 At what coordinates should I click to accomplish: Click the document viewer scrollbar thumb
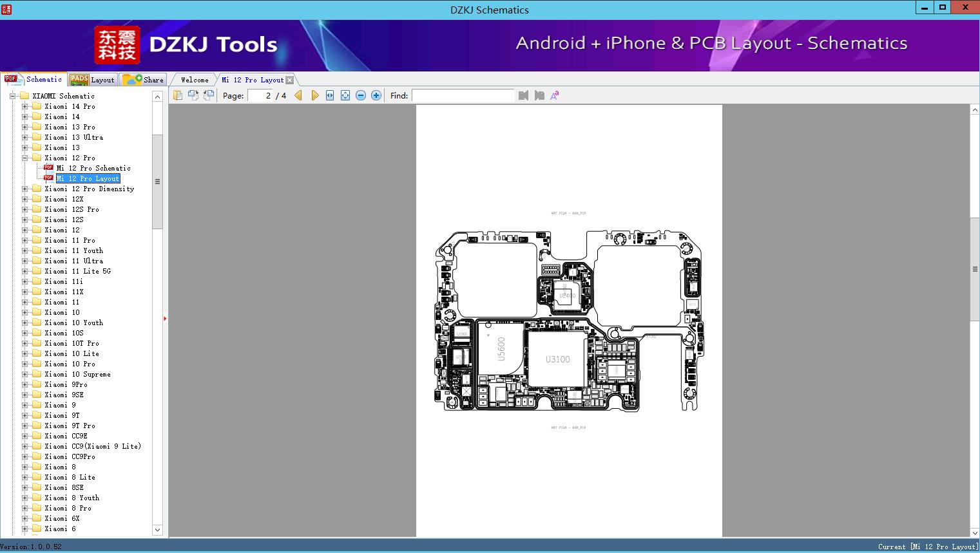975,269
